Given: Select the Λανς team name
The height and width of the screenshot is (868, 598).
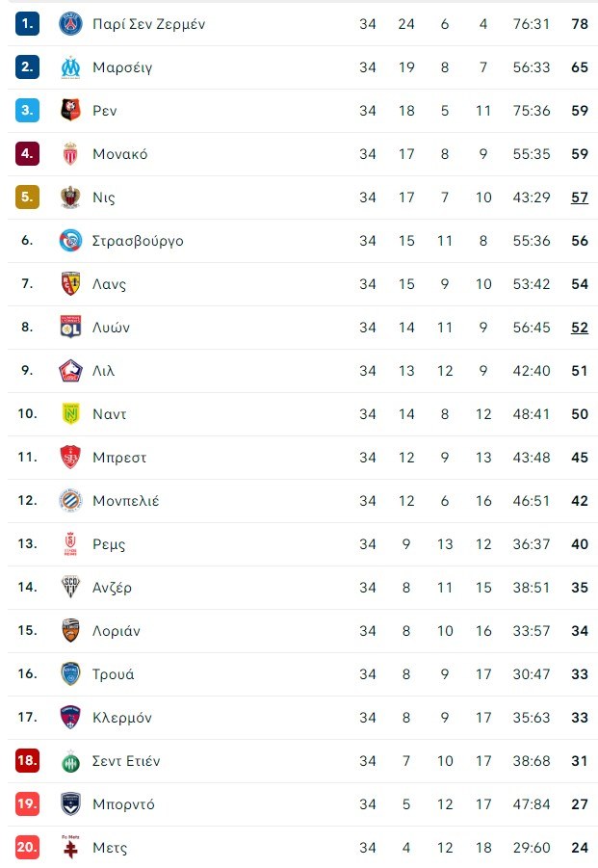Looking at the screenshot, I should [109, 284].
